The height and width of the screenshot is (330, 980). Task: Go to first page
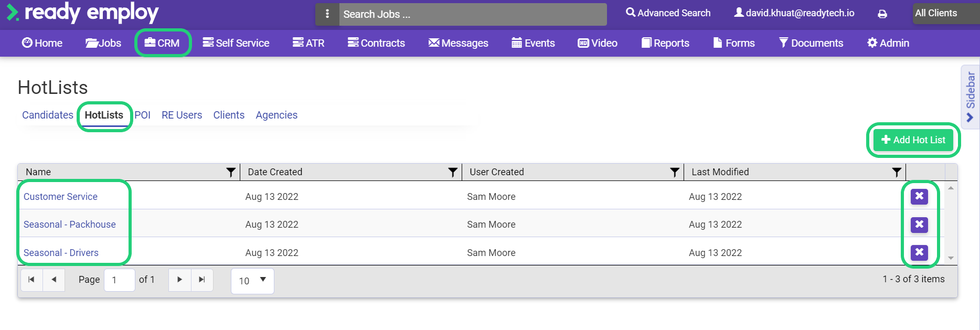point(31,280)
